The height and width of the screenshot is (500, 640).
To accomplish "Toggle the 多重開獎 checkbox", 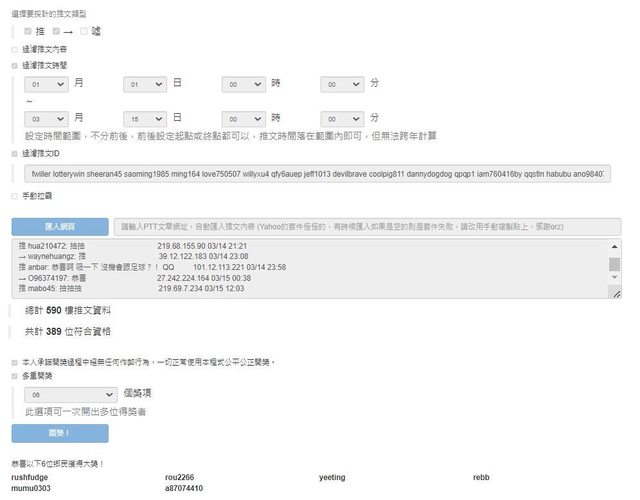I will click(x=14, y=377).
